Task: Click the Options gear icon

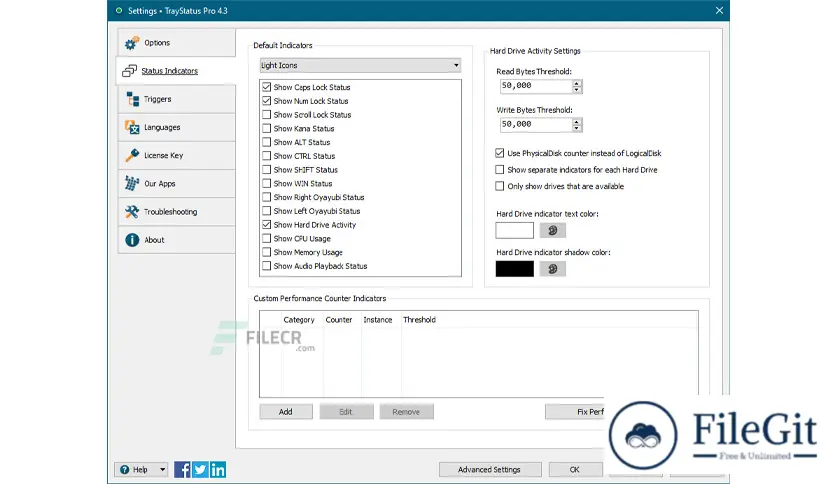Action: pos(132,43)
